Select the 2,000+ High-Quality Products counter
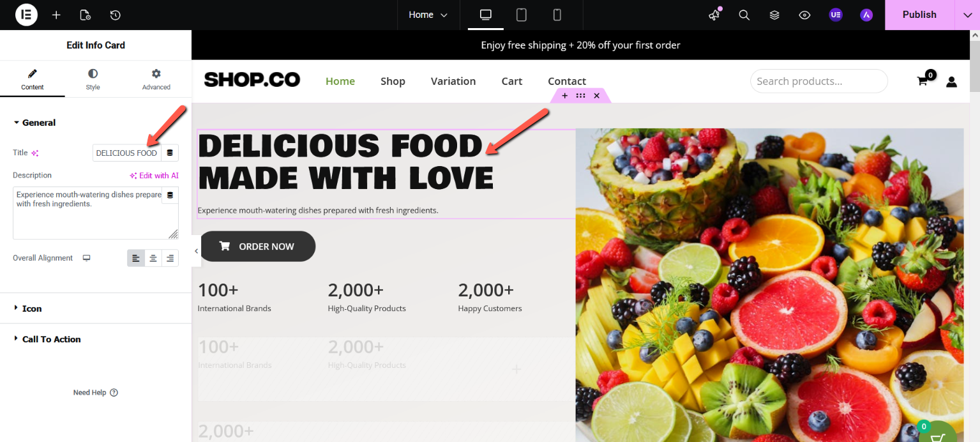Screen dimensions: 980x442 pyautogui.click(x=367, y=297)
